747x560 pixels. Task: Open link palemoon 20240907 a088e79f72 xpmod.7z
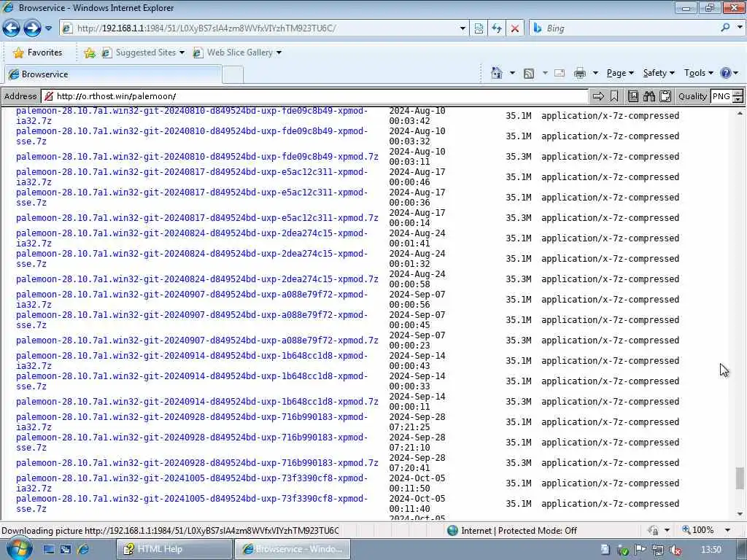coord(197,341)
